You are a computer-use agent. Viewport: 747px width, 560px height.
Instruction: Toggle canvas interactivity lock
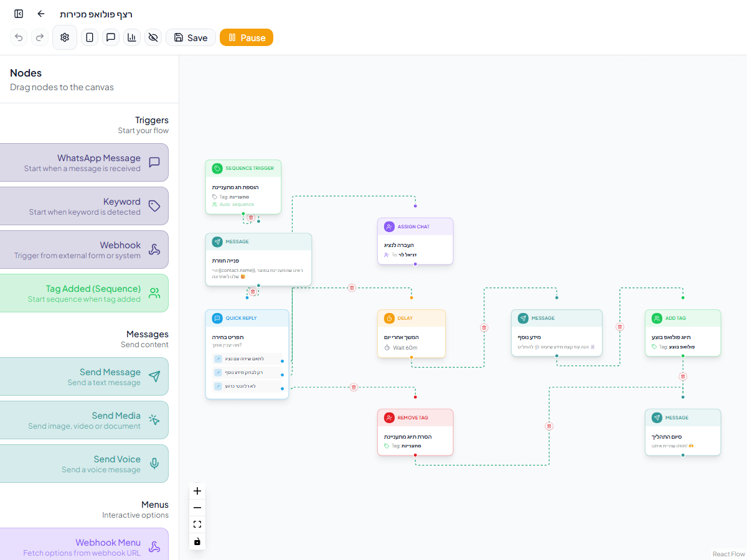coord(197,541)
